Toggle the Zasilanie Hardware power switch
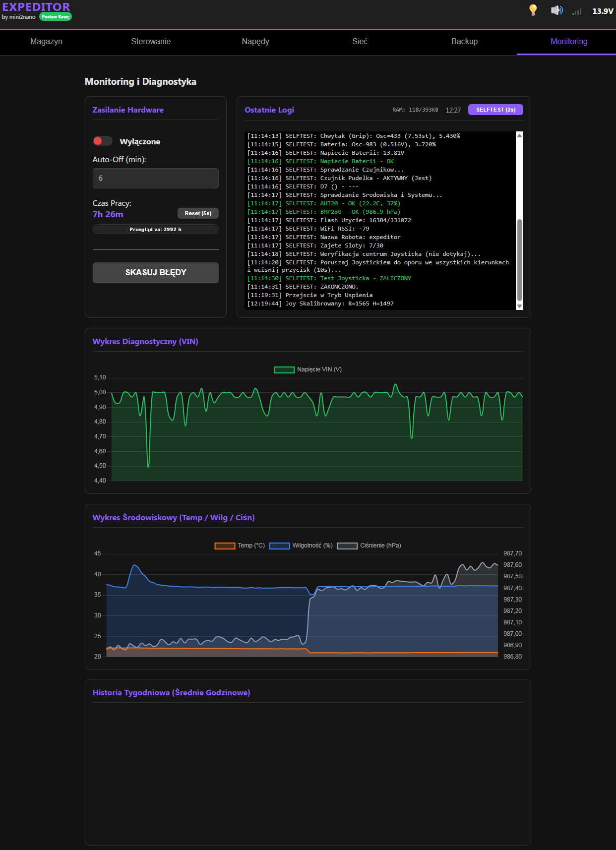616x850 pixels. click(103, 141)
